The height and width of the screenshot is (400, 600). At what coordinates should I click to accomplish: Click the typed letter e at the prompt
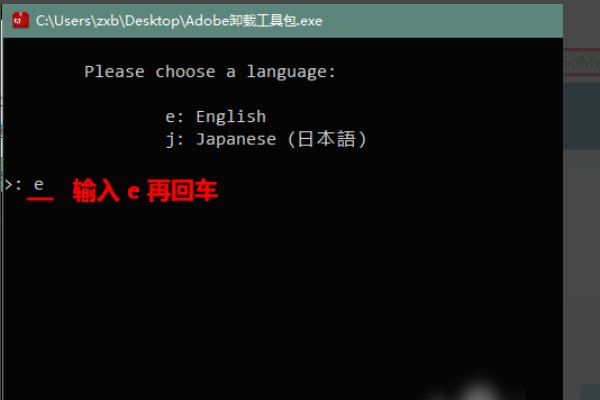tap(39, 185)
